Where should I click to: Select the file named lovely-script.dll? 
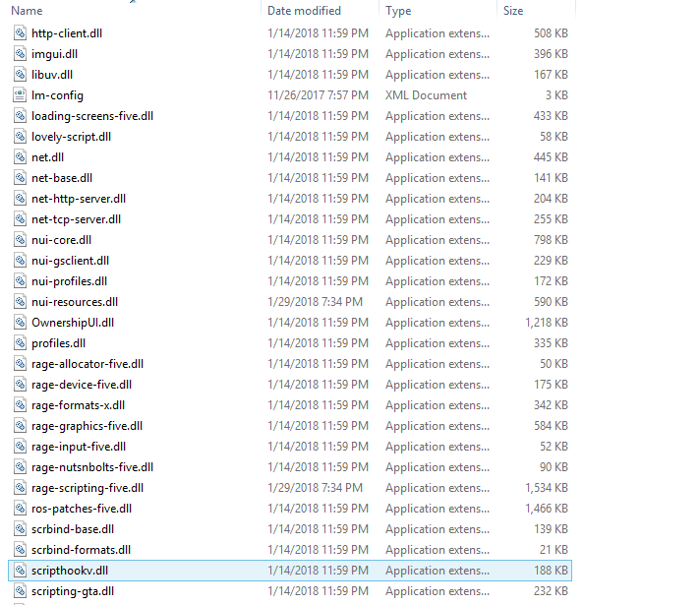click(71, 137)
